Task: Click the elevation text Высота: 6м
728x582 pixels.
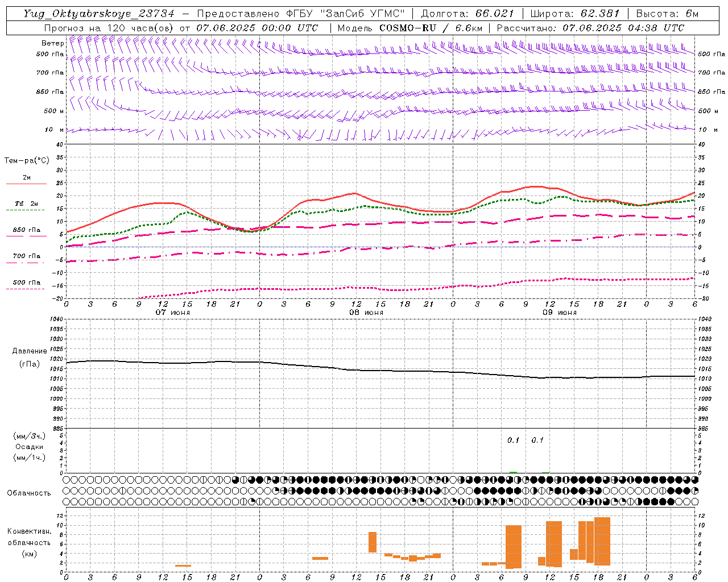Action: [x=667, y=14]
